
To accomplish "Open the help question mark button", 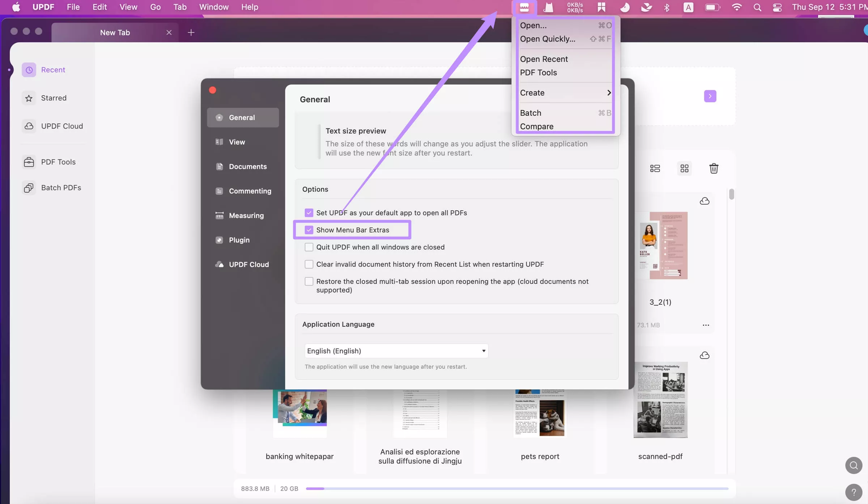I will coord(854,492).
